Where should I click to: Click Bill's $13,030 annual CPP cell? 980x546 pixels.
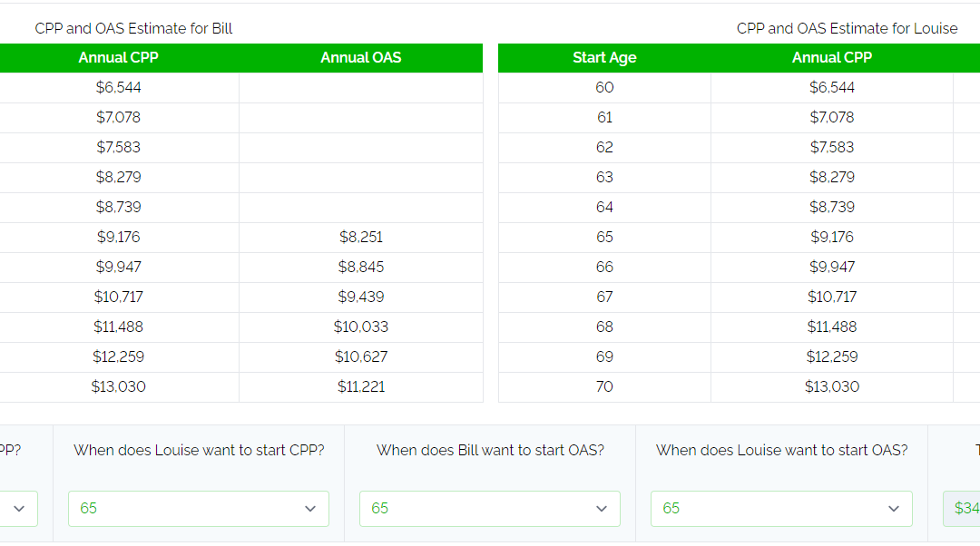[119, 387]
